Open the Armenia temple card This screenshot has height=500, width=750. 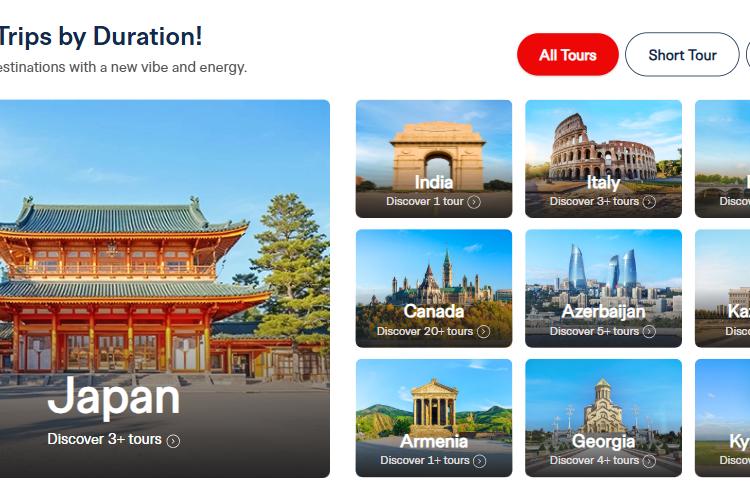pos(434,418)
